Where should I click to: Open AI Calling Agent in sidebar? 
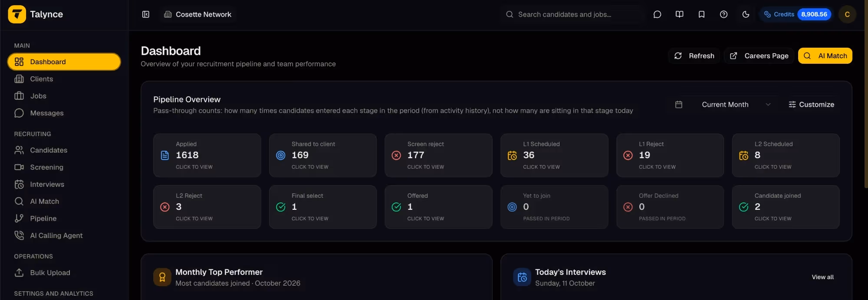coord(64,235)
